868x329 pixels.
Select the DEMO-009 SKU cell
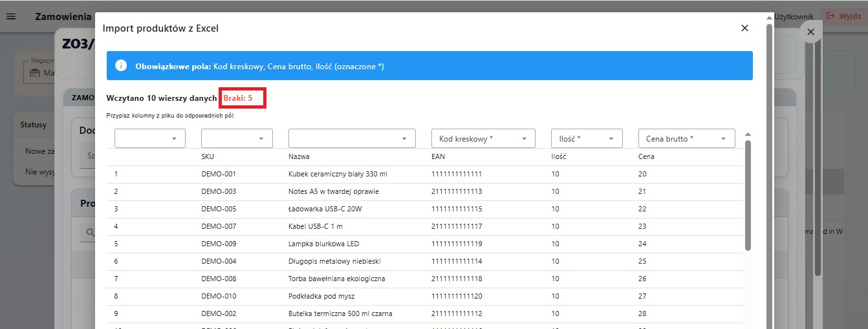tap(219, 244)
